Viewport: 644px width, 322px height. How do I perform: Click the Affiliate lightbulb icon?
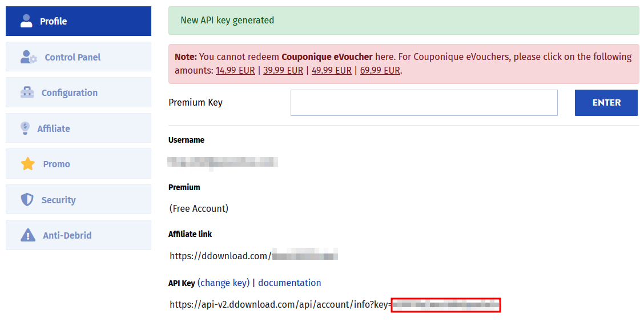(x=25, y=128)
